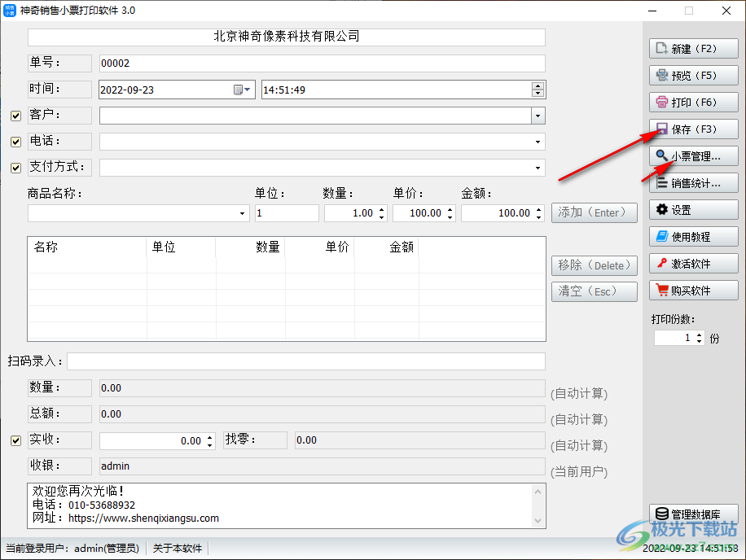Open the tutorial (使用教程) book icon
746x560 pixels.
coord(661,236)
